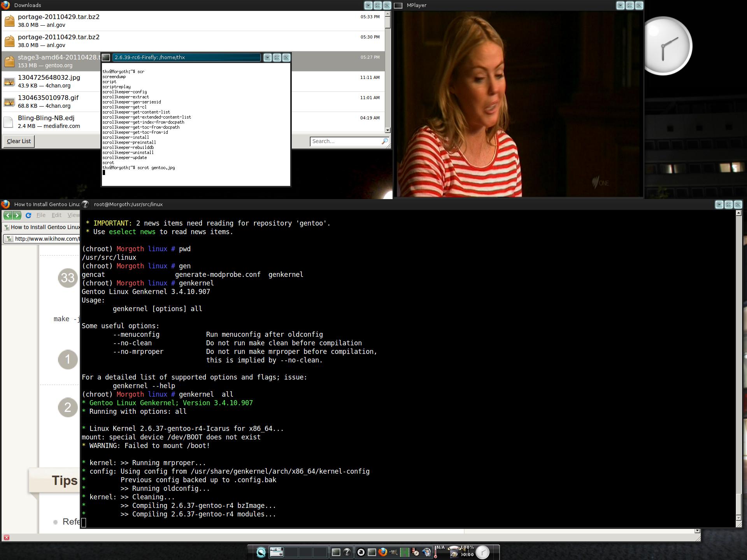Click magnifier icon in Downloads search box
Image resolution: width=747 pixels, height=560 pixels.
tap(384, 141)
